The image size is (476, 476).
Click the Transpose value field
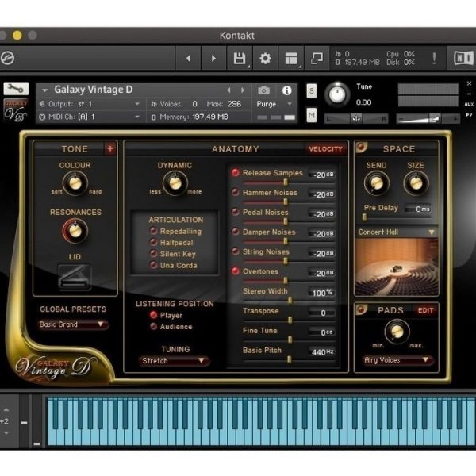point(322,313)
